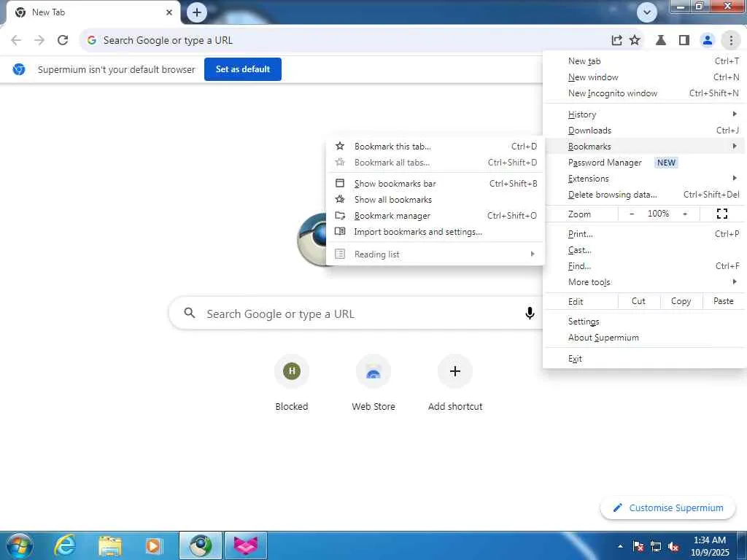The height and width of the screenshot is (560, 747).
Task: Toggle the side panel icon
Action: pyautogui.click(x=684, y=40)
